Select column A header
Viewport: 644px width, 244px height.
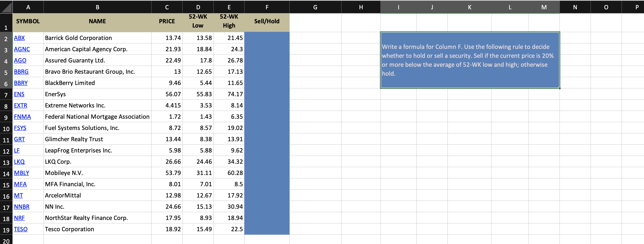coord(28,7)
